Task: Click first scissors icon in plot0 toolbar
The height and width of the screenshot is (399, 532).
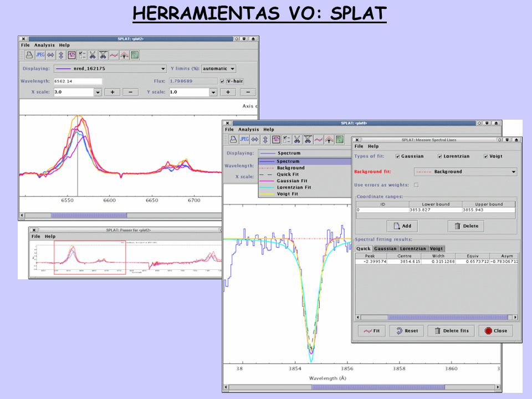Action: 297,140
